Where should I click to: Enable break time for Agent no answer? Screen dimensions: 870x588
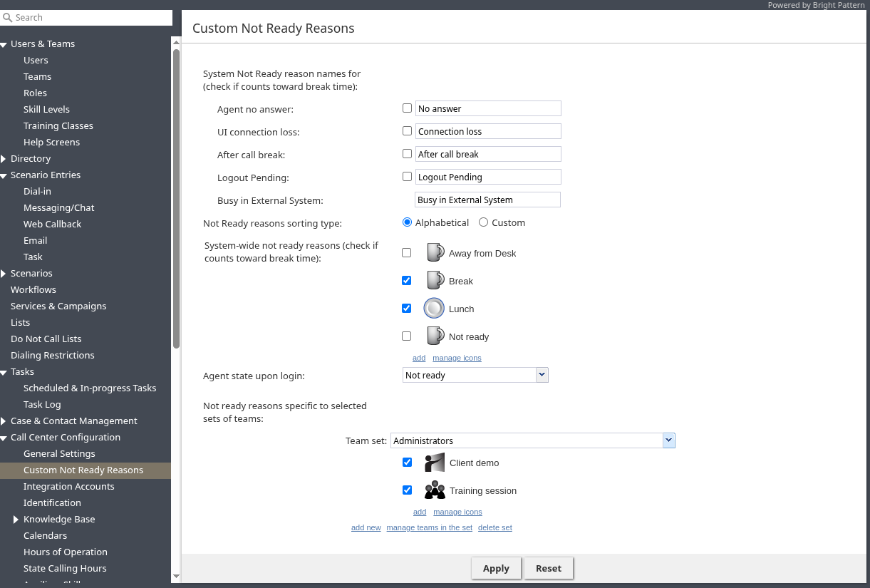point(407,108)
